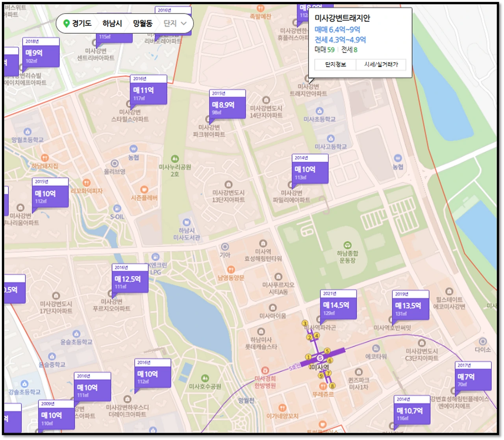Click the 미사강변도시 C3단지아파트 icon
This screenshot has height=440, width=504.
coord(422,343)
